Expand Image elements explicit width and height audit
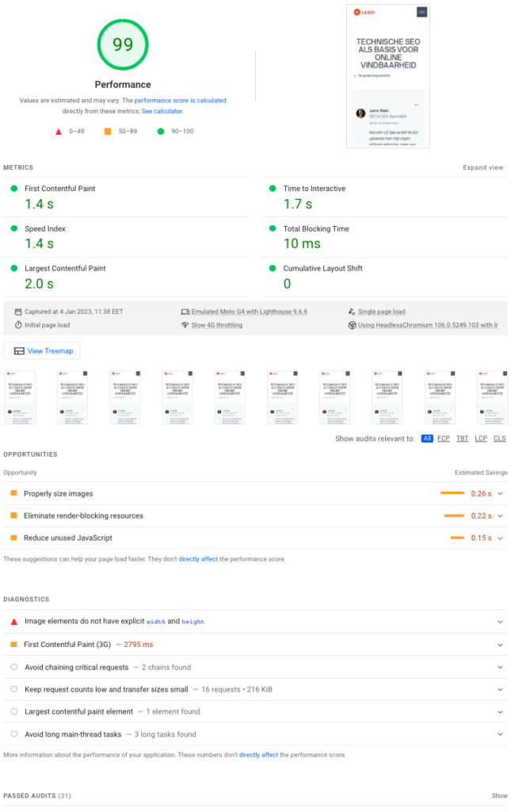The width and height of the screenshot is (511, 812). (500, 622)
